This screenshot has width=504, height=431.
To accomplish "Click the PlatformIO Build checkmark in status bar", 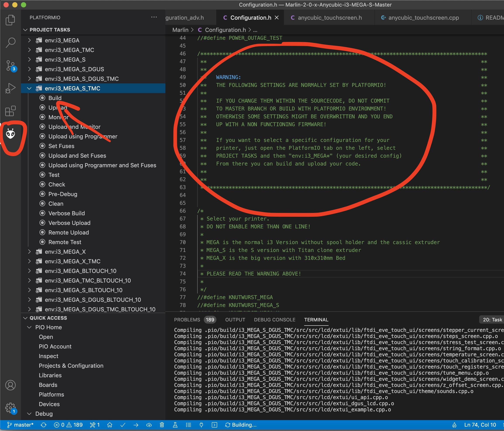I will coord(123,425).
